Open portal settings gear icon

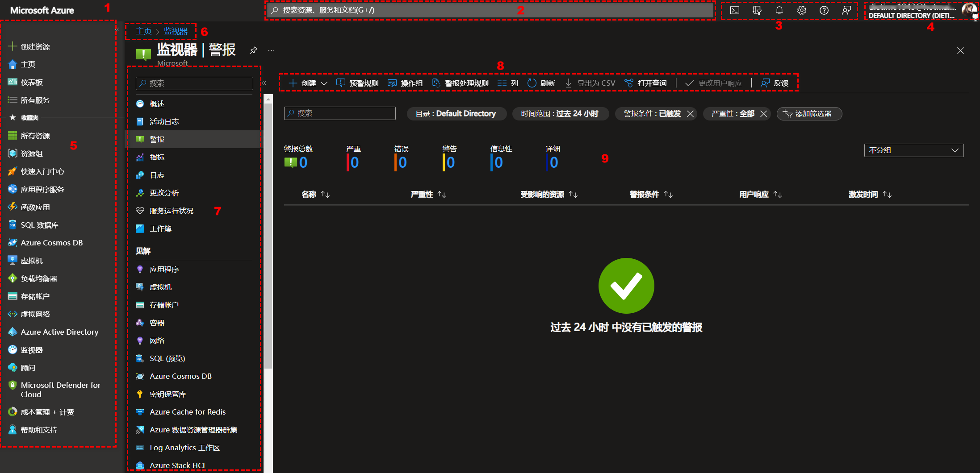(802, 10)
